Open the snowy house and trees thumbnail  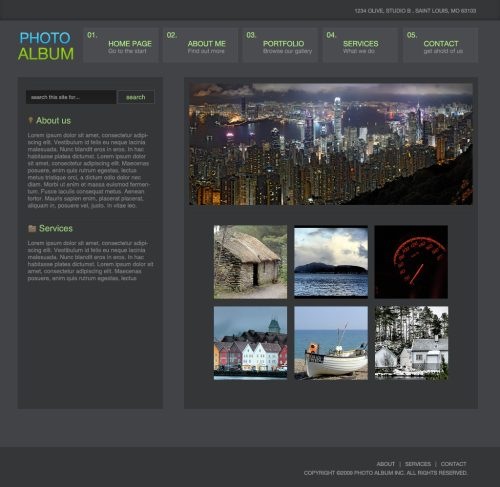tap(411, 343)
